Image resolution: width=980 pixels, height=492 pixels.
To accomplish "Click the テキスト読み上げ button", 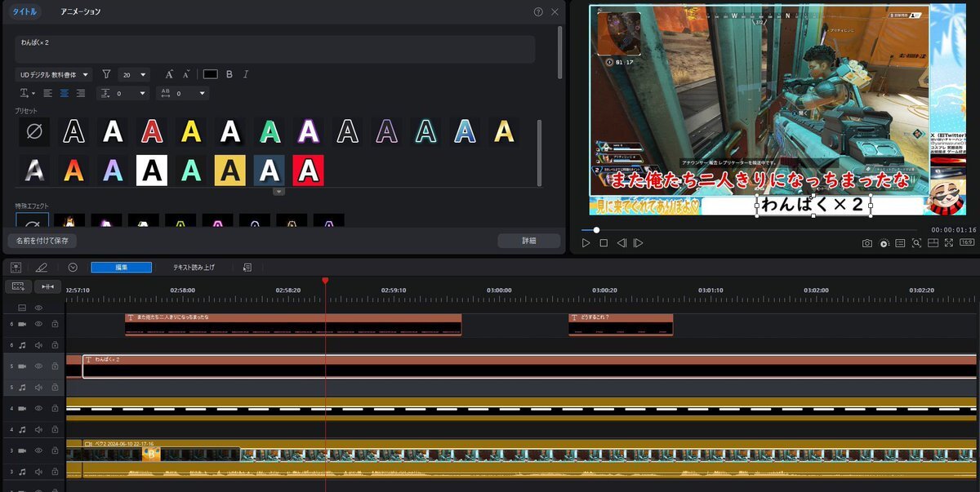I will (x=194, y=267).
